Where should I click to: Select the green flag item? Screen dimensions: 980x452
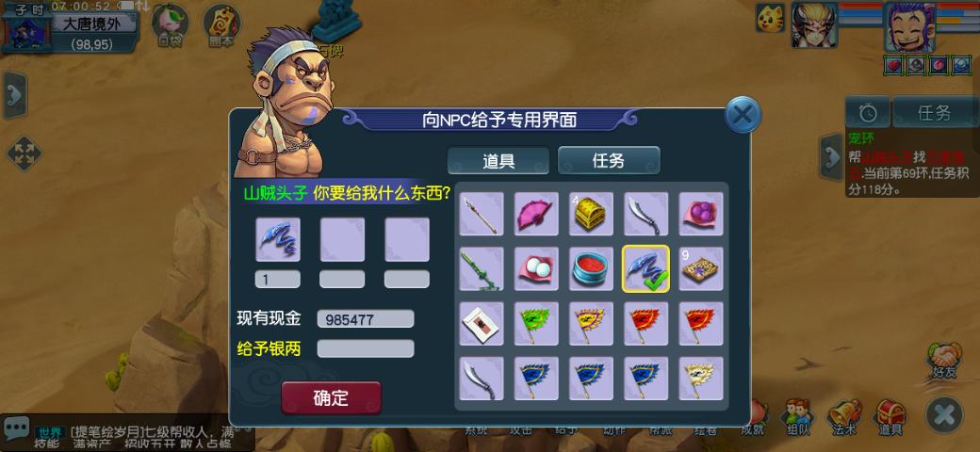coord(536,323)
